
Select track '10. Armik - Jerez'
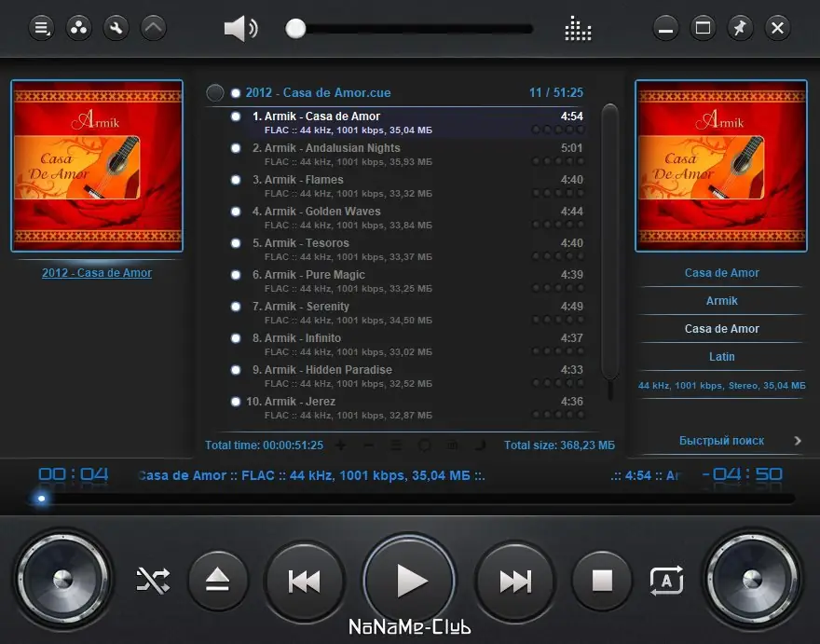pos(408,408)
